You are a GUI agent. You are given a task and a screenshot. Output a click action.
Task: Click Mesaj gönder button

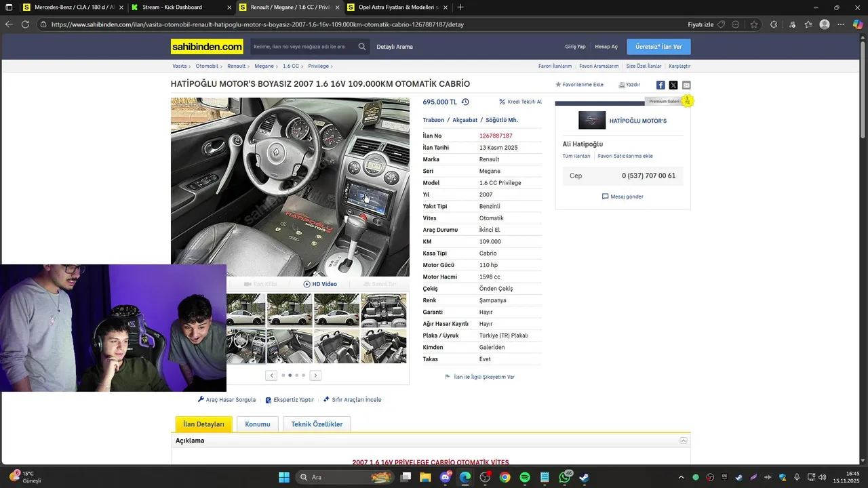(x=623, y=197)
